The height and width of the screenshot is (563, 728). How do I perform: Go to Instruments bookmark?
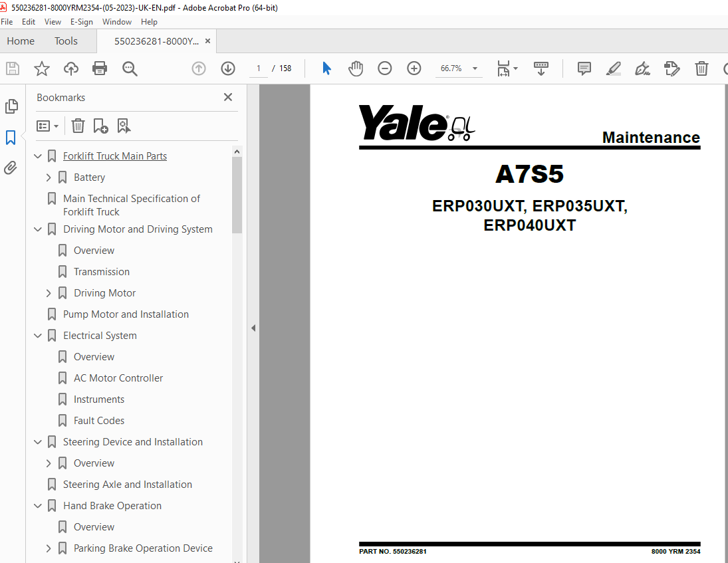point(99,399)
